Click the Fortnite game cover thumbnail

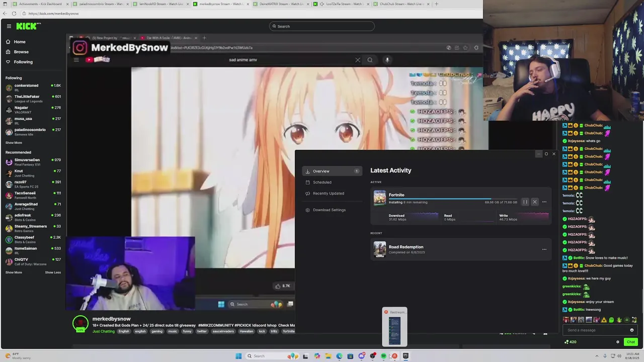(x=380, y=198)
